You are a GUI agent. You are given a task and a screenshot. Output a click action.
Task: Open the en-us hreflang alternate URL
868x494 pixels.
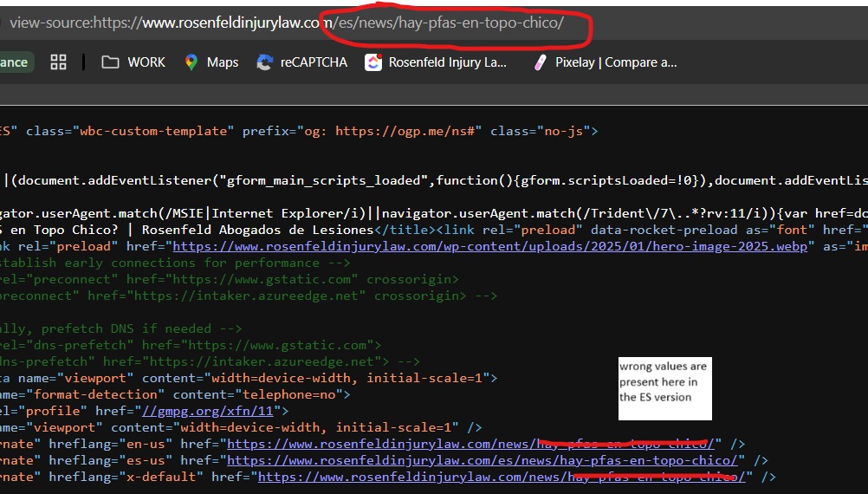(470, 444)
